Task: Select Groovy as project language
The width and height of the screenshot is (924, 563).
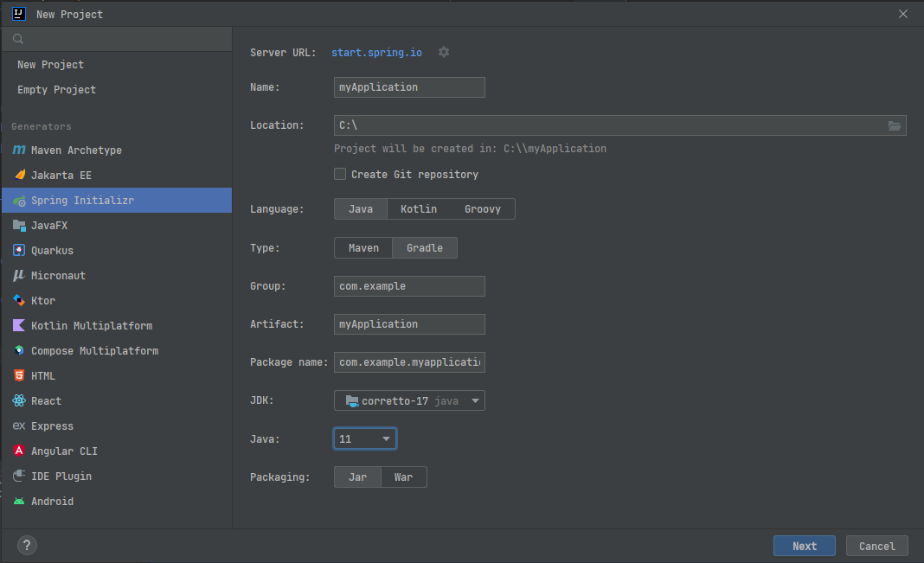Action: (483, 209)
